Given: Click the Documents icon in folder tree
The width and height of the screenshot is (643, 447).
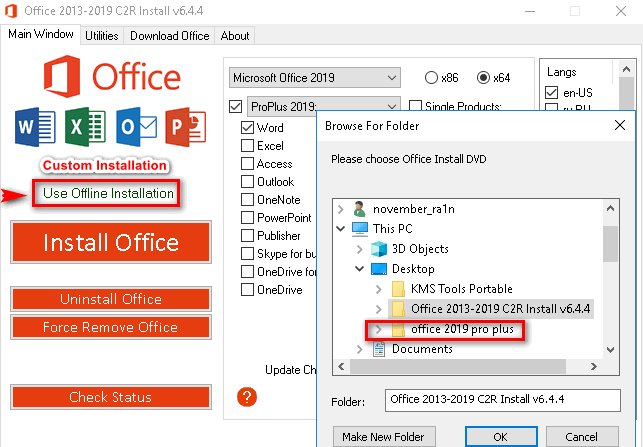Looking at the screenshot, I should pyautogui.click(x=379, y=349).
